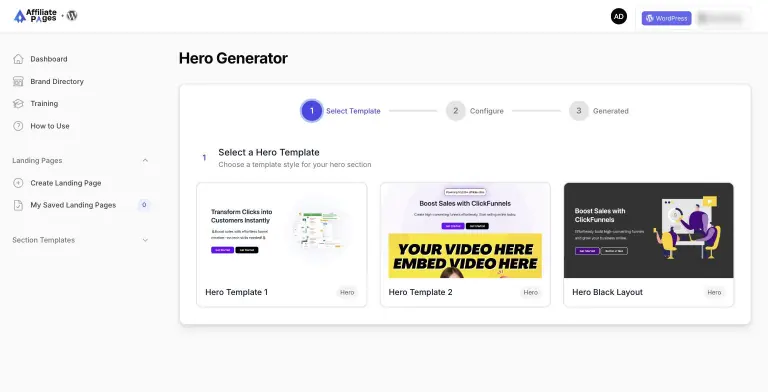Open Create Landing Page
768x392 pixels.
click(66, 183)
